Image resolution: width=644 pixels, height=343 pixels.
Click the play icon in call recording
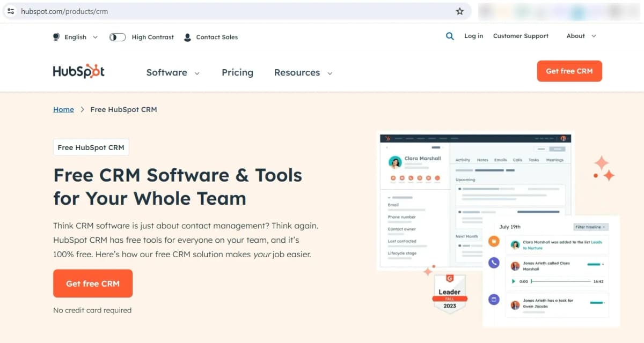514,281
